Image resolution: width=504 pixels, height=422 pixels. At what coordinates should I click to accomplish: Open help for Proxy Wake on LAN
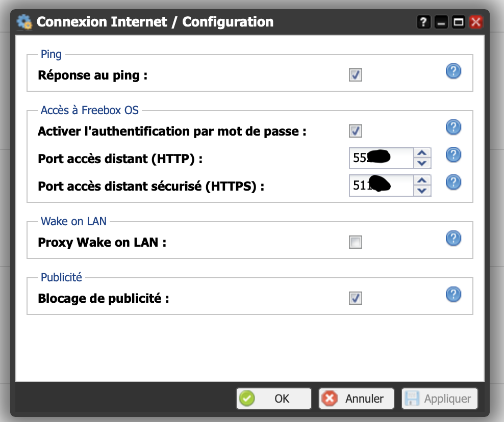click(453, 238)
